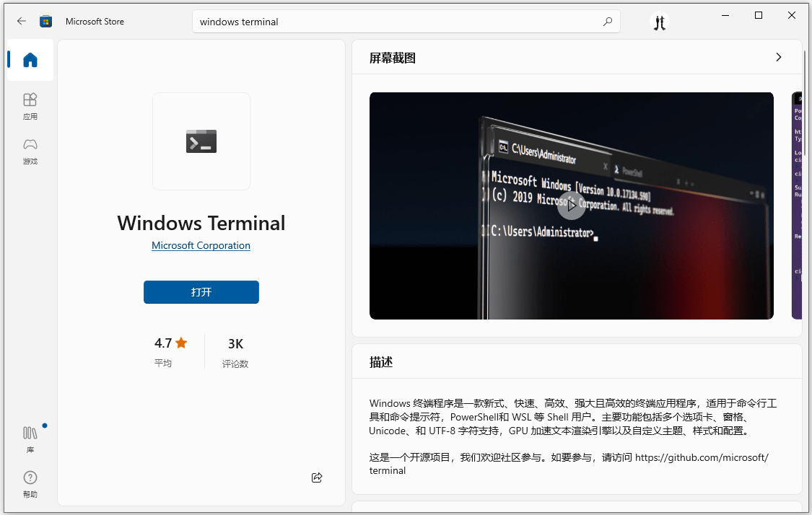Image resolution: width=812 pixels, height=515 pixels.
Task: Minimize the Microsoft Store window
Action: pyautogui.click(x=725, y=16)
